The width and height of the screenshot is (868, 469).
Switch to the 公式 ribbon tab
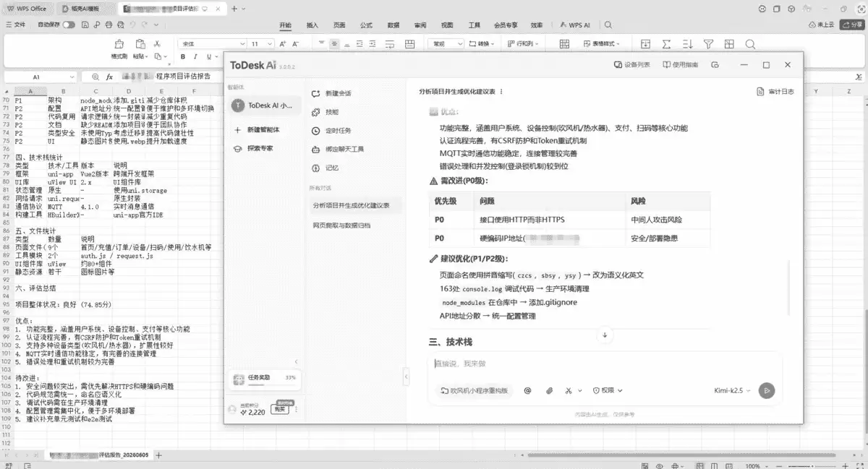[x=367, y=25]
